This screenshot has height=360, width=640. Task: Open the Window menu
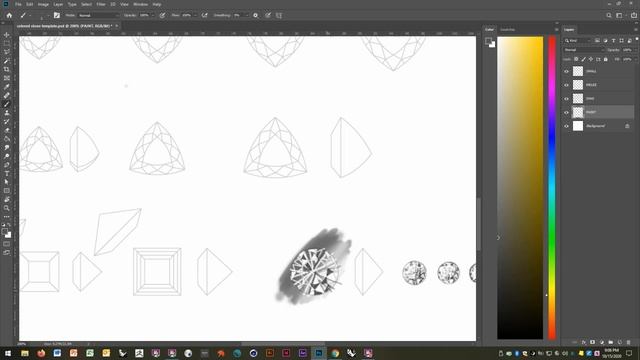click(140, 4)
